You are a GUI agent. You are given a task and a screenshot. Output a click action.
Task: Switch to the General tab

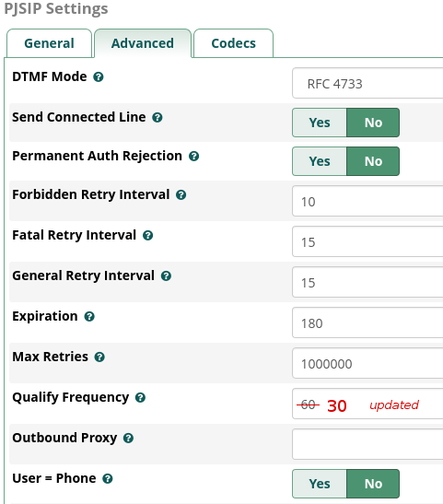coord(50,43)
